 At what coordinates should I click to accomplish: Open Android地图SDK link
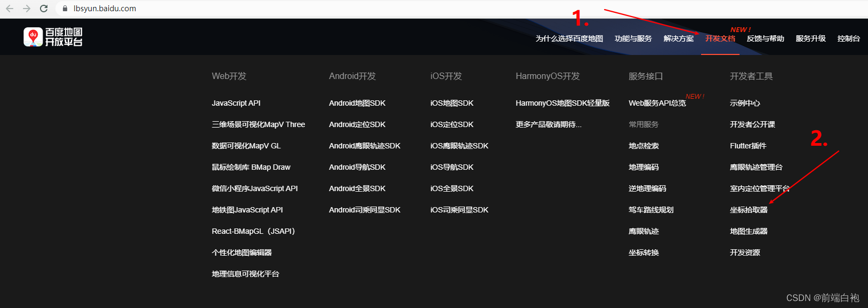pos(357,103)
